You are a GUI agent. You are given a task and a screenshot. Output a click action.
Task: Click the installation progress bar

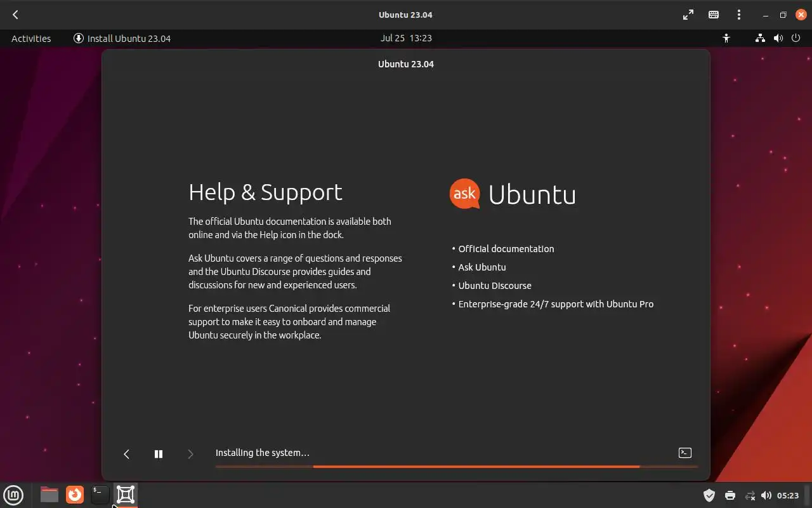point(457,467)
